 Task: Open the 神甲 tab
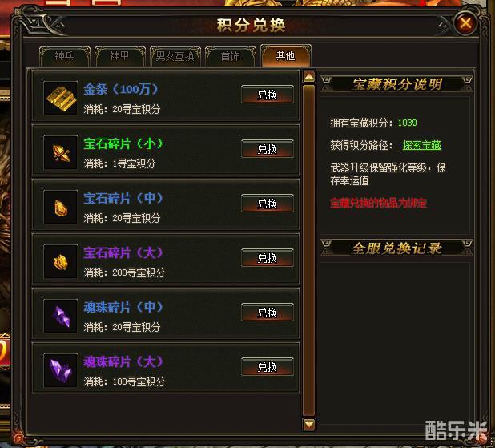(x=119, y=56)
